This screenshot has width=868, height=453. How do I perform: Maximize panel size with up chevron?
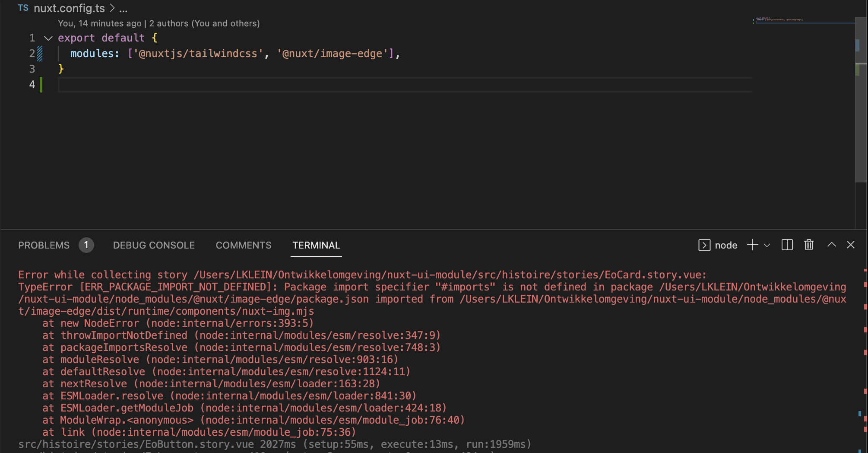tap(831, 245)
